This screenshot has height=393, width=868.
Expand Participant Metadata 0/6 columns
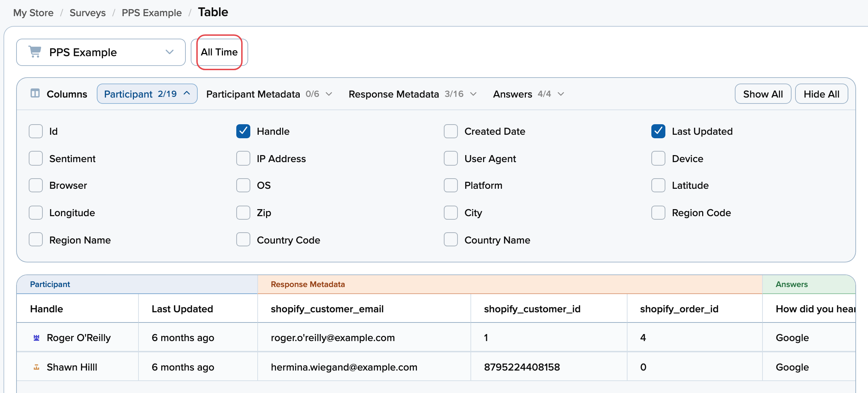coord(269,94)
